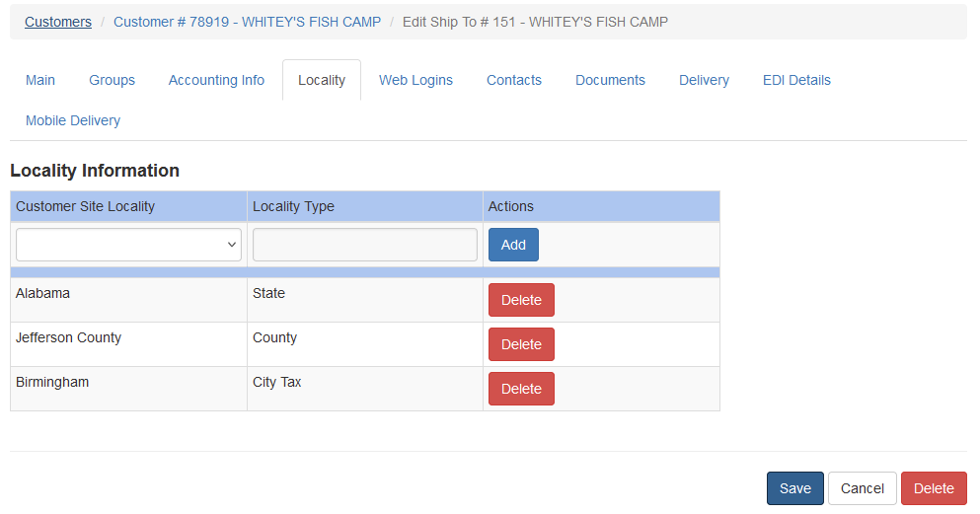Open Customer # 78919 breadcrumb link

click(247, 22)
